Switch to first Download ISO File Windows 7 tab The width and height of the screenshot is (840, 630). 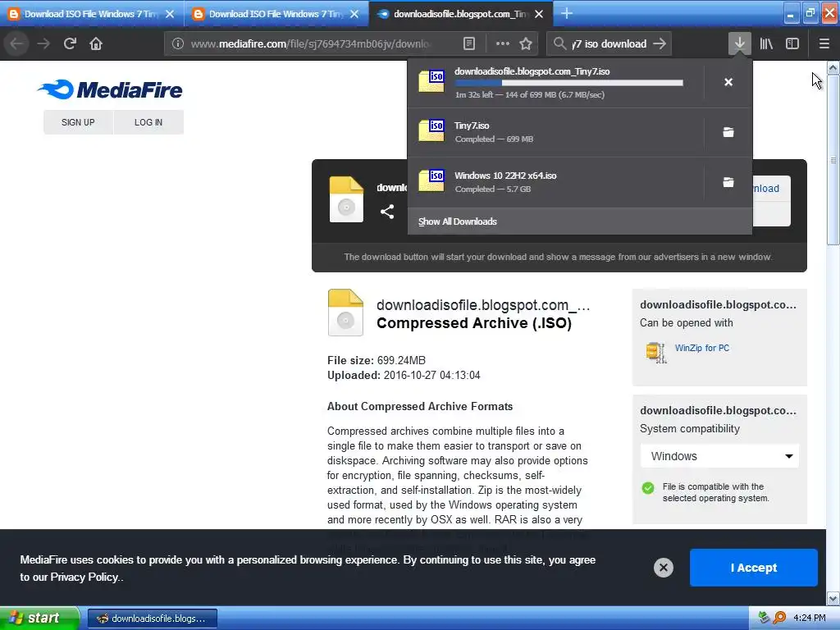pos(92,14)
